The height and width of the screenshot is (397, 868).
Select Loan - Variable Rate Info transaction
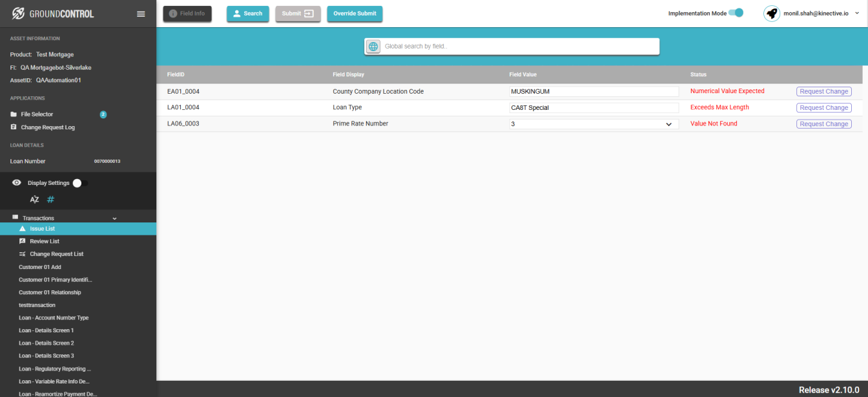pyautogui.click(x=54, y=381)
